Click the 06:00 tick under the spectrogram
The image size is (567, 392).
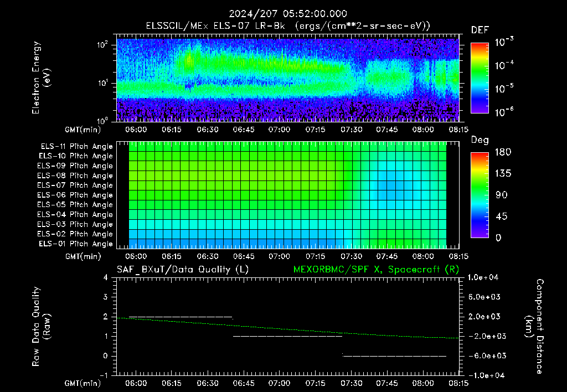point(136,130)
